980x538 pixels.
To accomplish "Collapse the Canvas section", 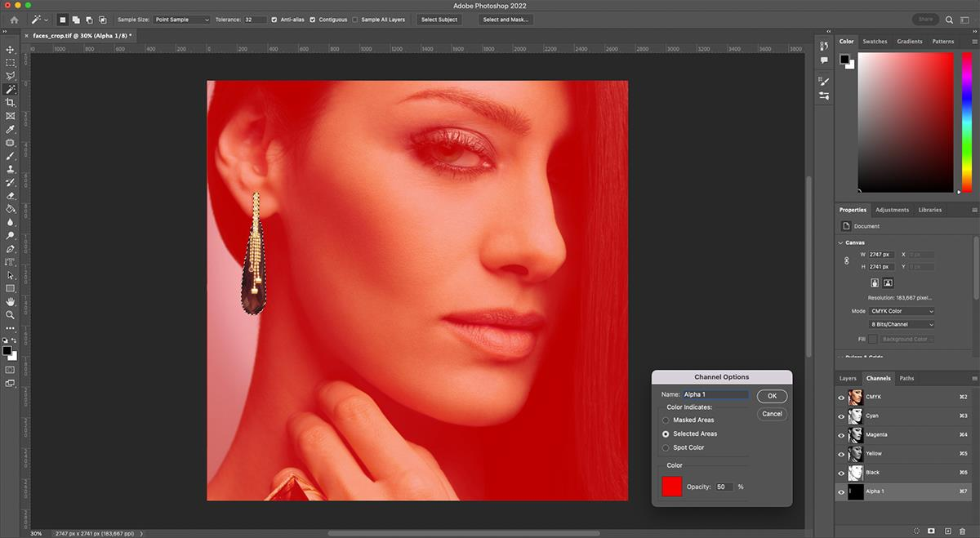I will point(841,242).
